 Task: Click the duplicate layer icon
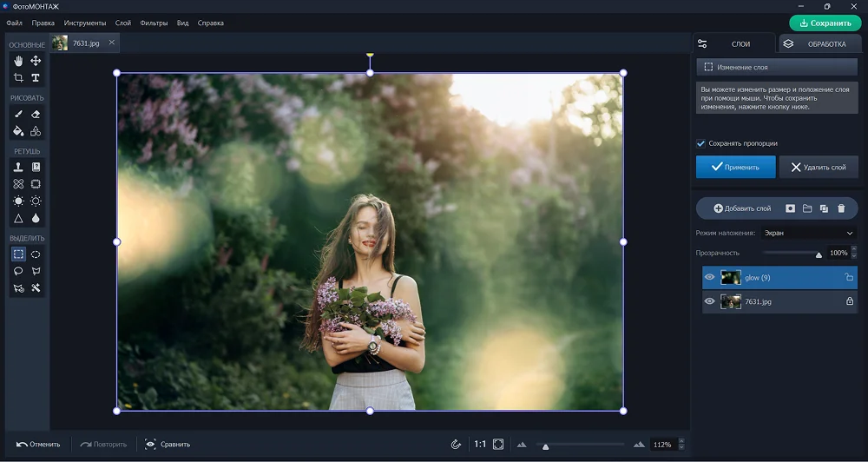coord(824,208)
